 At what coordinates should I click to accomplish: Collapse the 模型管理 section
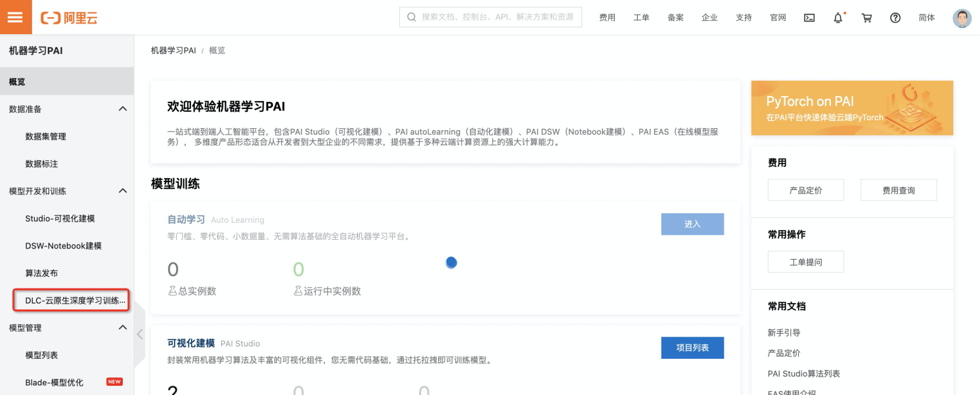point(123,327)
